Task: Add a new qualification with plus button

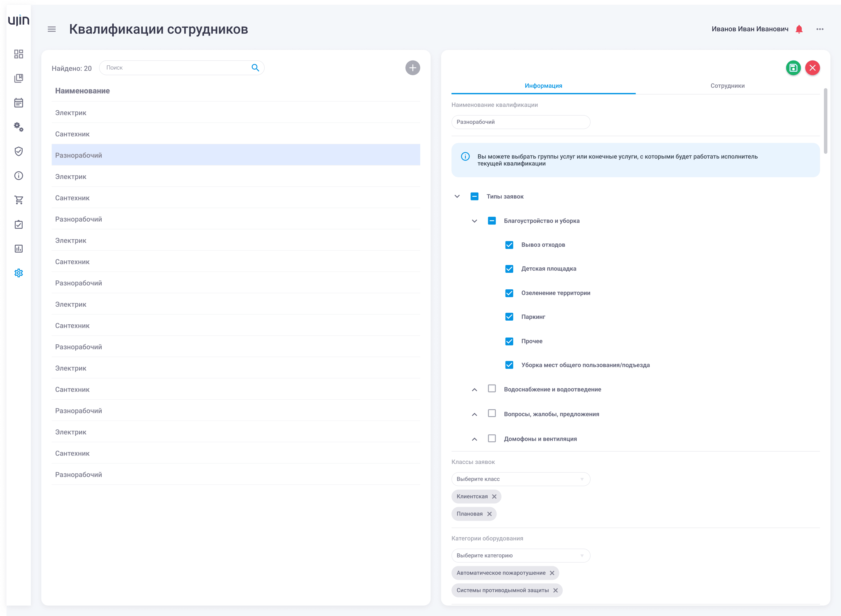Action: [x=413, y=68]
